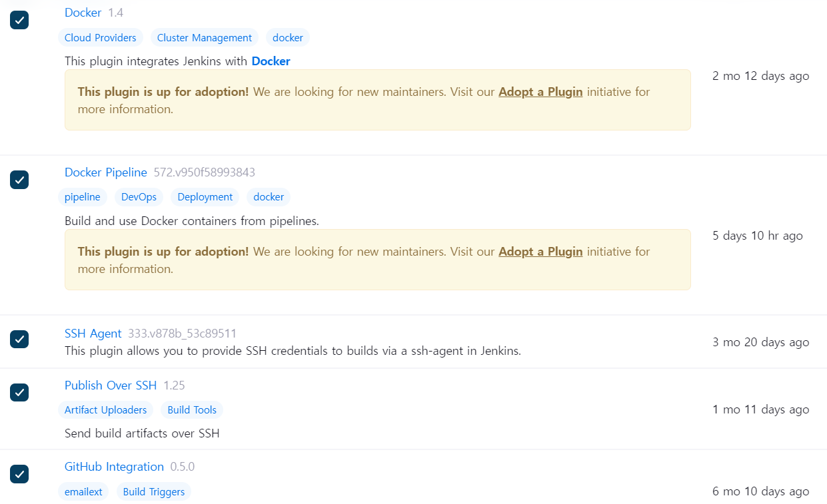Select the Artifact Uploaders tag
This screenshot has height=504, width=827.
tap(106, 410)
